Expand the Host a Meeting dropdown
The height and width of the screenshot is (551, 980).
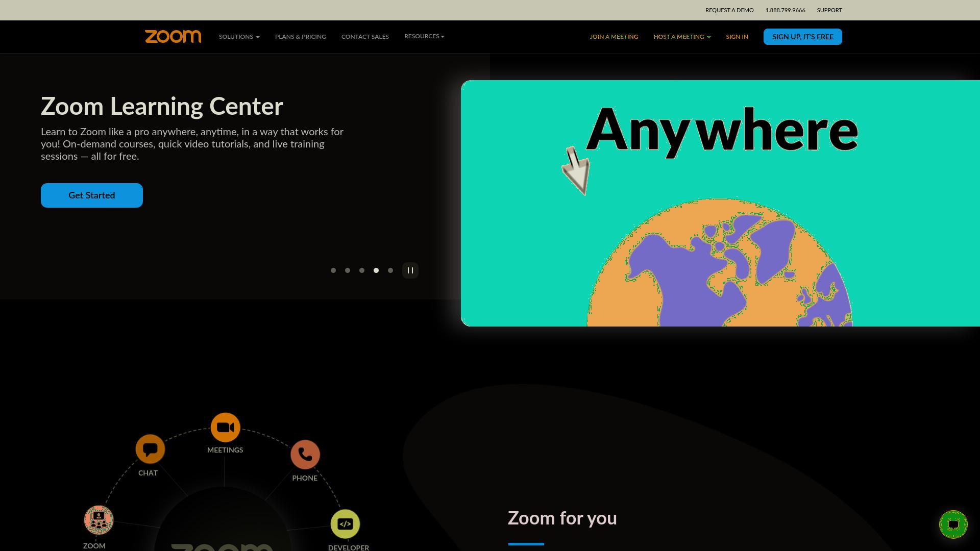[682, 37]
